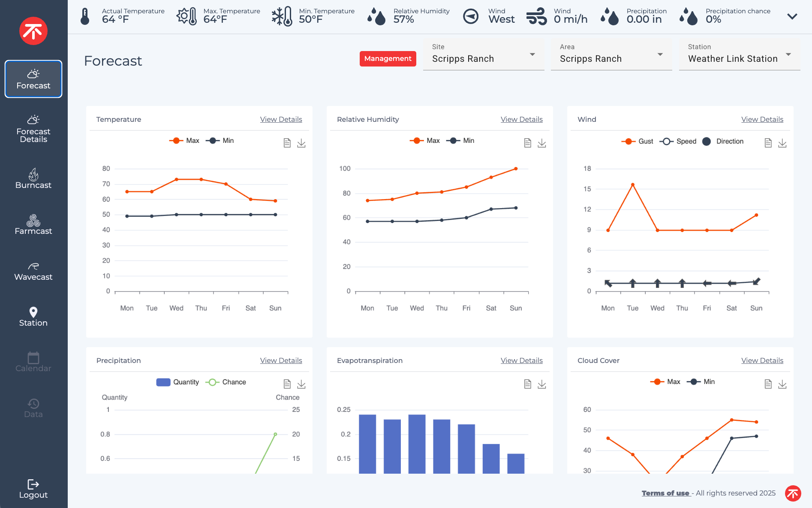
Task: Click the wind speed gust icon
Action: point(536,16)
